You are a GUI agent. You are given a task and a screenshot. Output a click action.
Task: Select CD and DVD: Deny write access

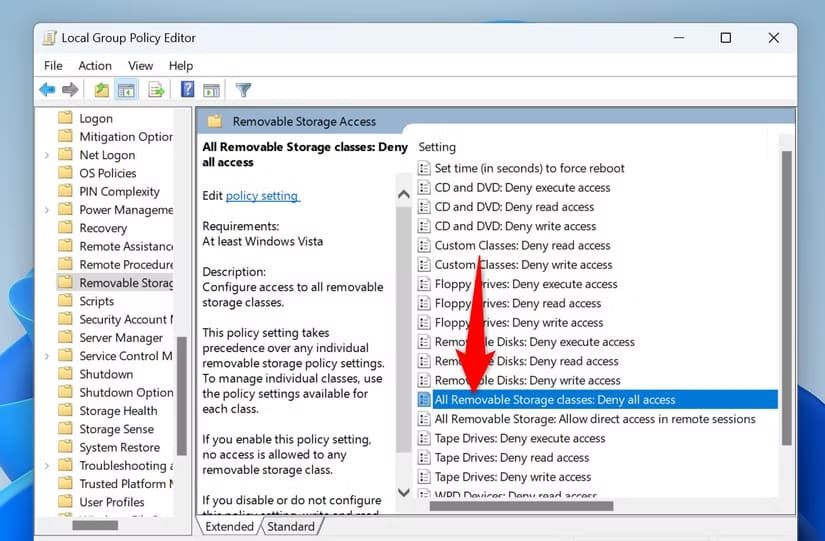(515, 226)
